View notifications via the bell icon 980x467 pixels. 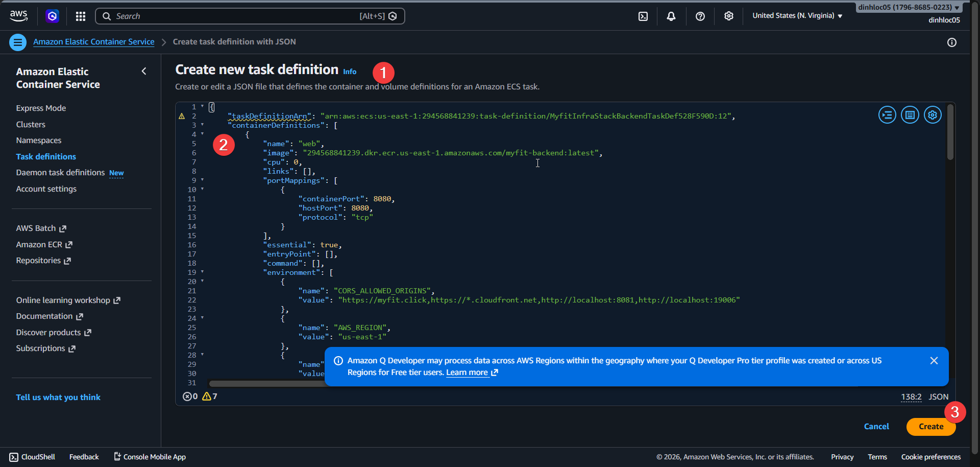[670, 16]
